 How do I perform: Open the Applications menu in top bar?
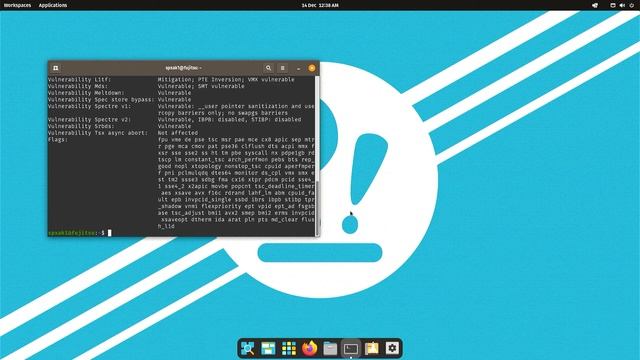pyautogui.click(x=53, y=5)
